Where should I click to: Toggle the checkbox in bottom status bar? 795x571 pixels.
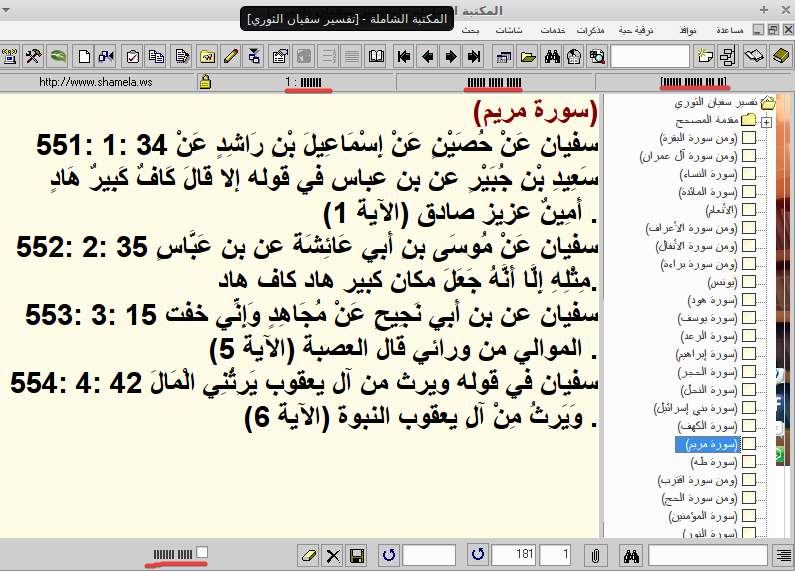coord(202,552)
